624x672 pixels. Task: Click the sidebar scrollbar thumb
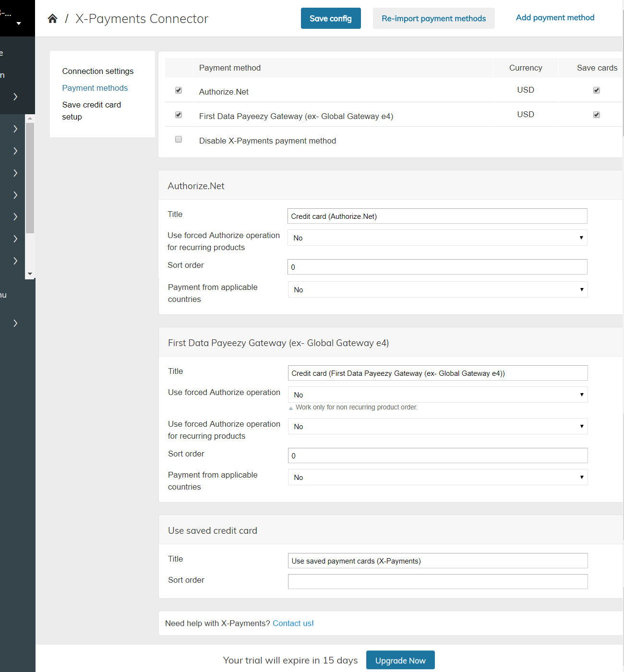click(x=30, y=178)
